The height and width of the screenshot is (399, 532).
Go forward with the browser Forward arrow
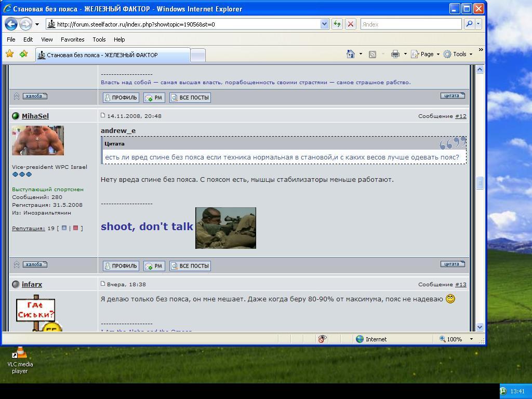(25, 24)
